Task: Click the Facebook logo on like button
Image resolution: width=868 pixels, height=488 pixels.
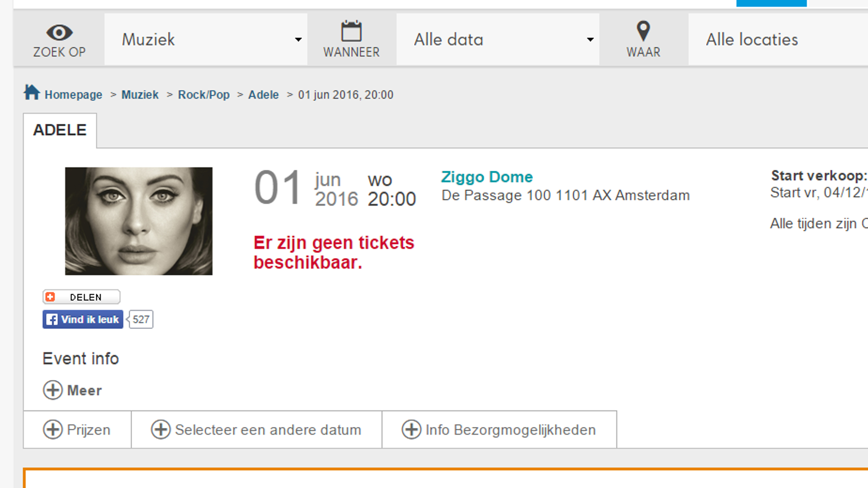Action: click(x=52, y=320)
